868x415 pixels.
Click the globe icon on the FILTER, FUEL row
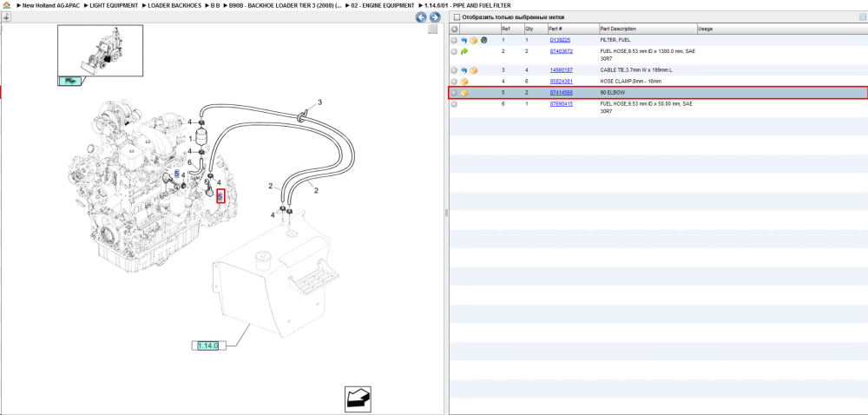(x=483, y=41)
